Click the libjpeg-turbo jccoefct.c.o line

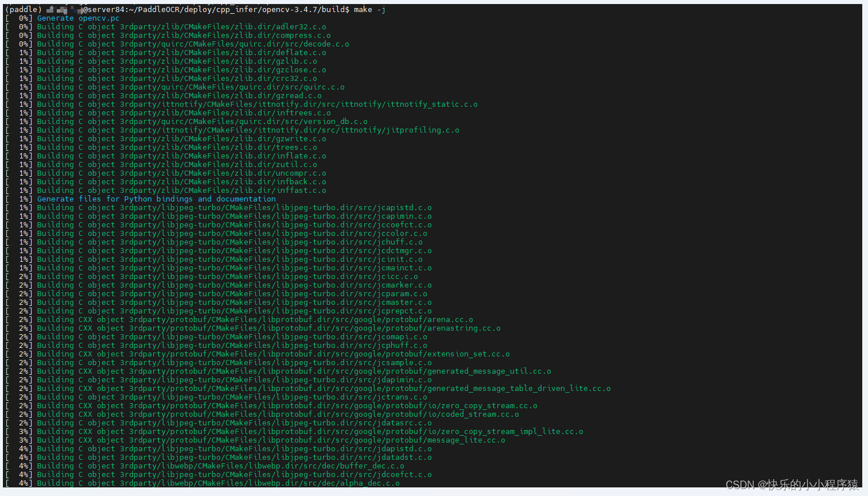pyautogui.click(x=219, y=224)
